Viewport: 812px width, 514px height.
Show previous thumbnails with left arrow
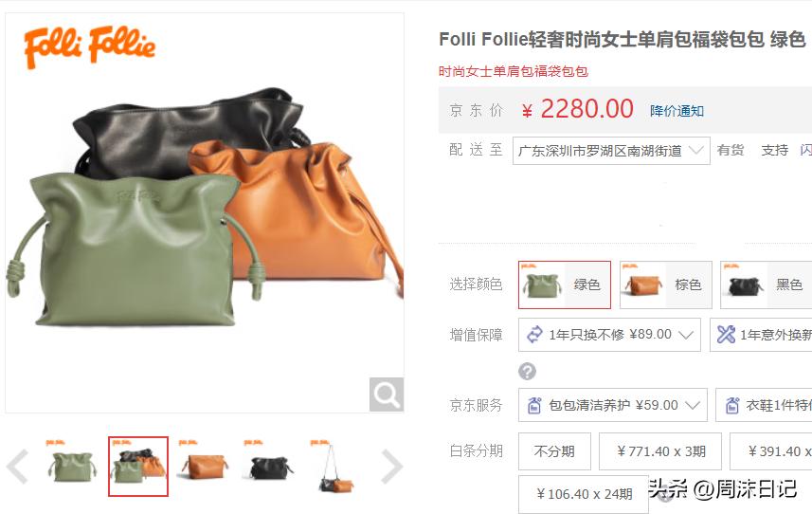17,467
